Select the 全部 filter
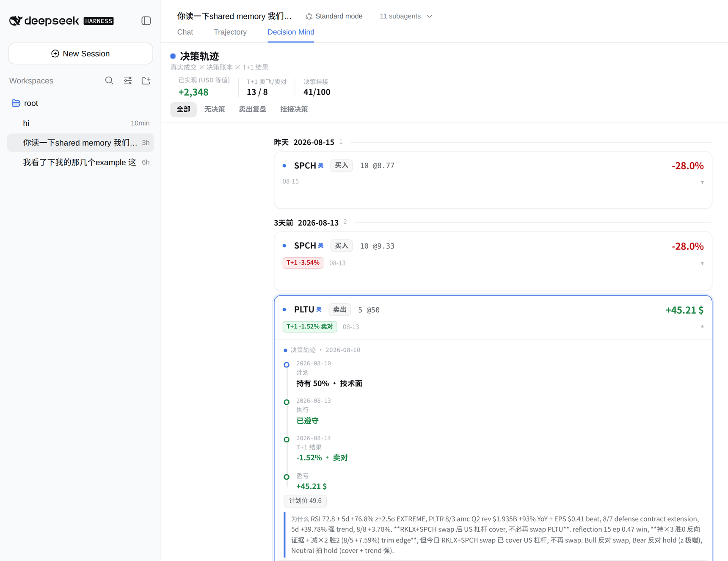Screen dimensions: 728x561 click(183, 109)
